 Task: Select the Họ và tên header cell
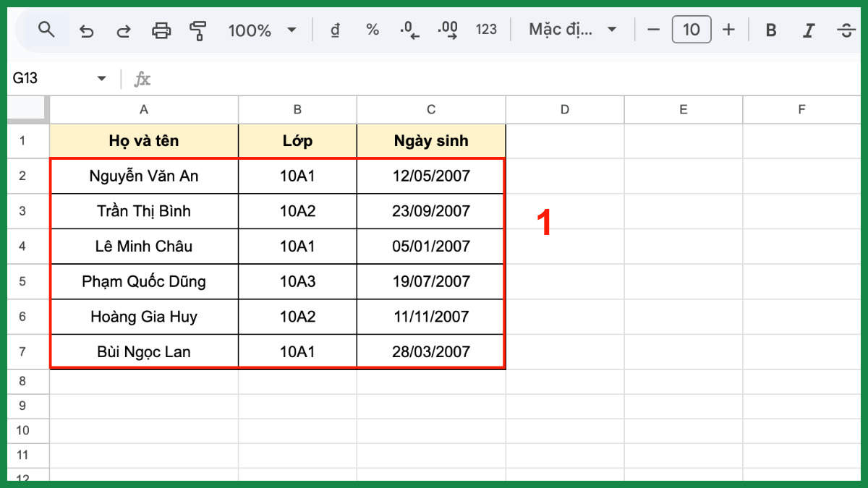(x=144, y=141)
